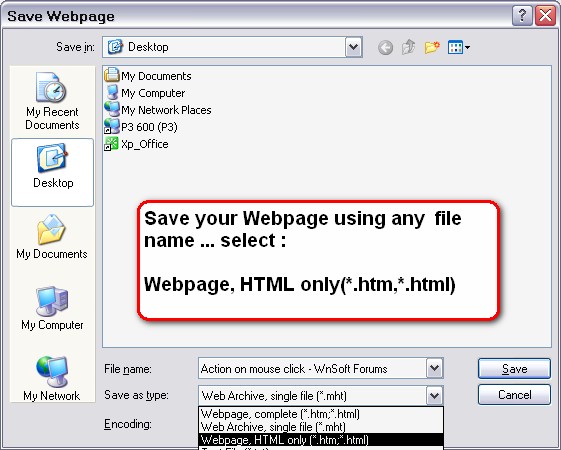Viewport: 561px width, 450px height.
Task: Click the Back navigation arrow icon
Action: pos(385,47)
